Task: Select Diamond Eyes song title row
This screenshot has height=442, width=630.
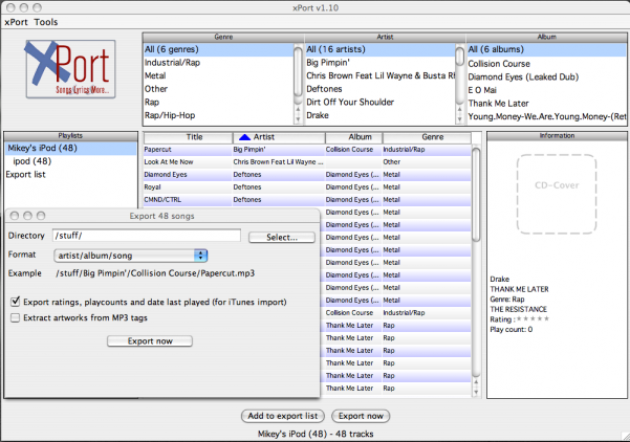Action: [307, 175]
